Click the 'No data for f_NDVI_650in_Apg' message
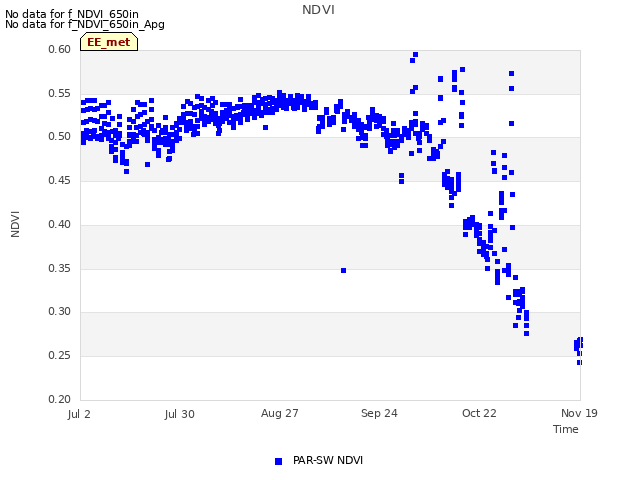The width and height of the screenshot is (640, 480). (x=85, y=24)
